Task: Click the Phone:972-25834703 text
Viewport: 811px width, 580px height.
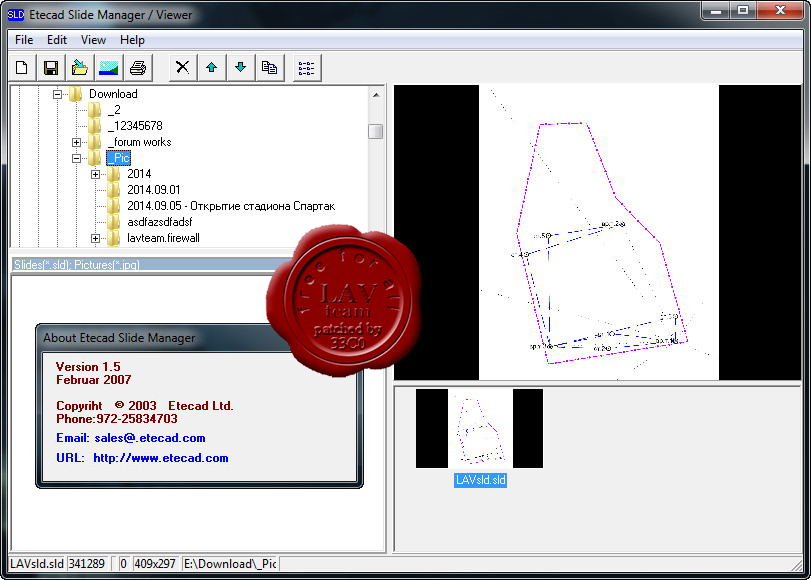Action: [117, 419]
